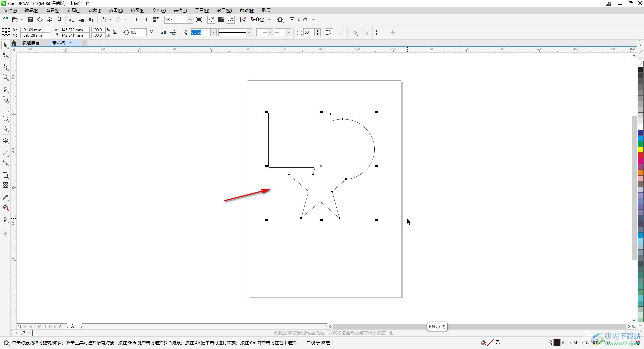The image size is (644, 349).
Task: Pick the Artistic Media tool
Action: [5, 99]
